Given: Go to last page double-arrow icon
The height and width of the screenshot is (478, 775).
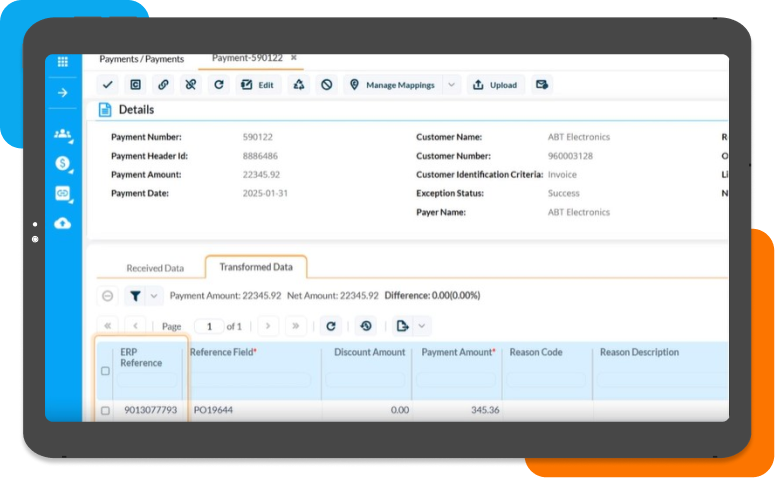Looking at the screenshot, I should point(296,326).
